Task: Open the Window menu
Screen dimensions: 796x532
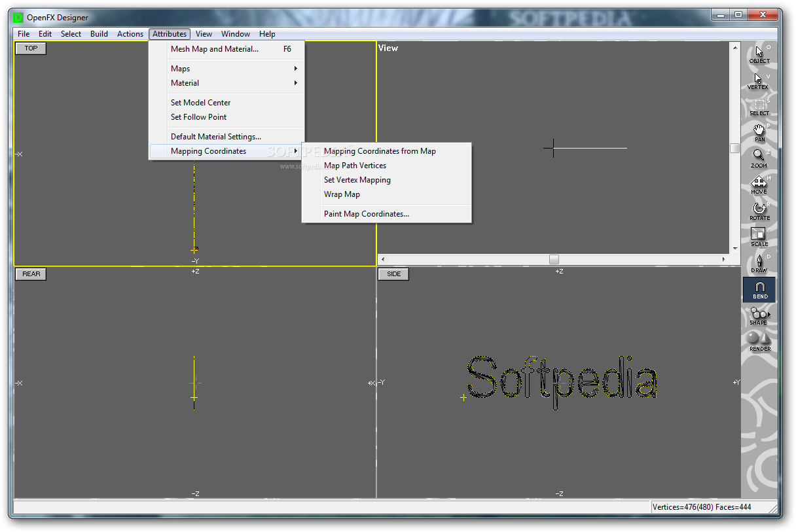Action: tap(236, 34)
